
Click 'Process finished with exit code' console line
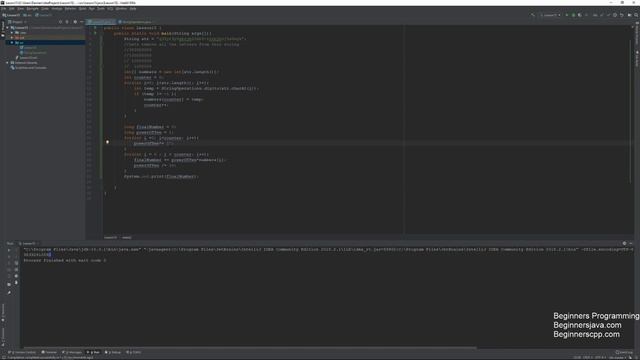(64, 260)
